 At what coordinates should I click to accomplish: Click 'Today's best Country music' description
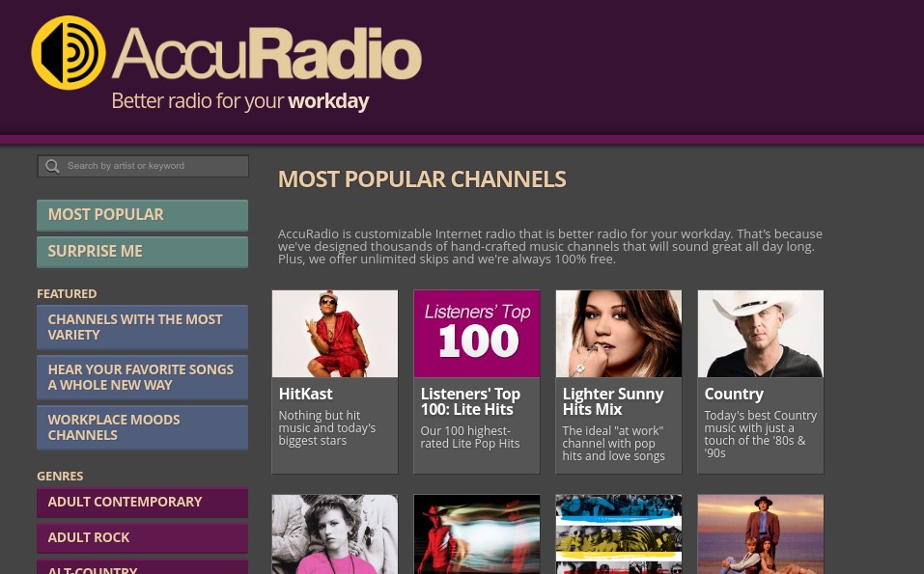[761, 434]
